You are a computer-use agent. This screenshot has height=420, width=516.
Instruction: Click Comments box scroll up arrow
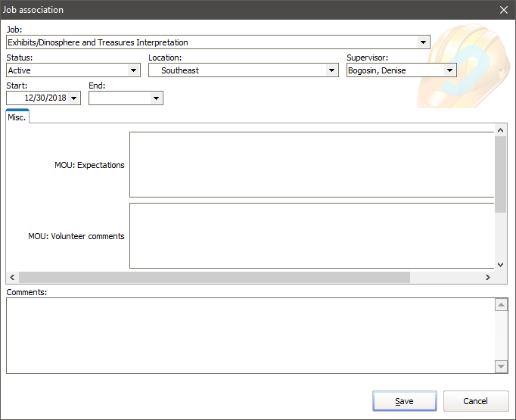tap(501, 305)
